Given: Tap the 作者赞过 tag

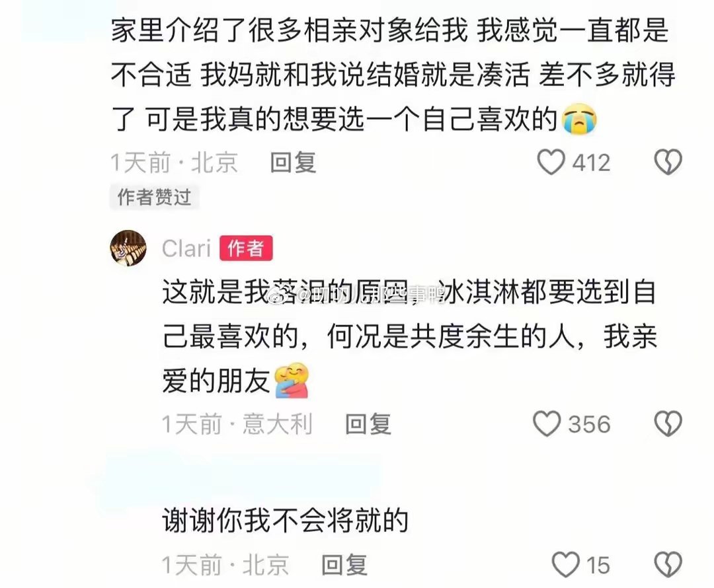Looking at the screenshot, I should [x=154, y=197].
